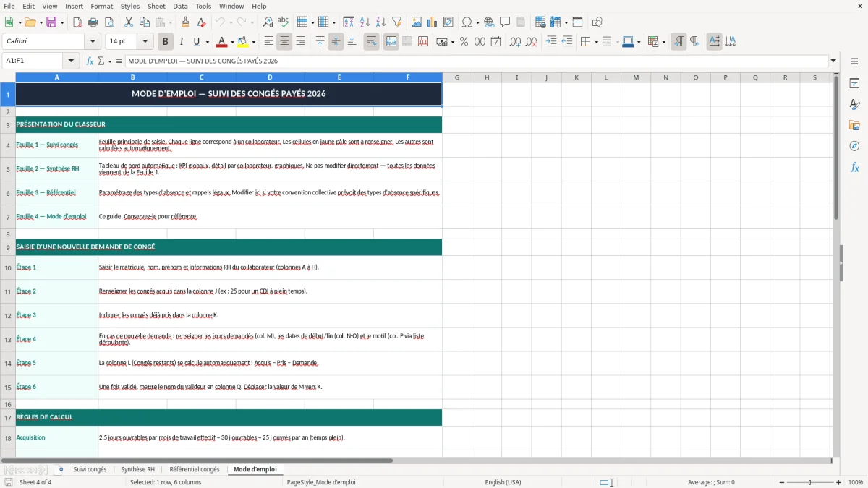The width and height of the screenshot is (868, 488).
Task: Click the Save document icon
Action: click(x=51, y=22)
